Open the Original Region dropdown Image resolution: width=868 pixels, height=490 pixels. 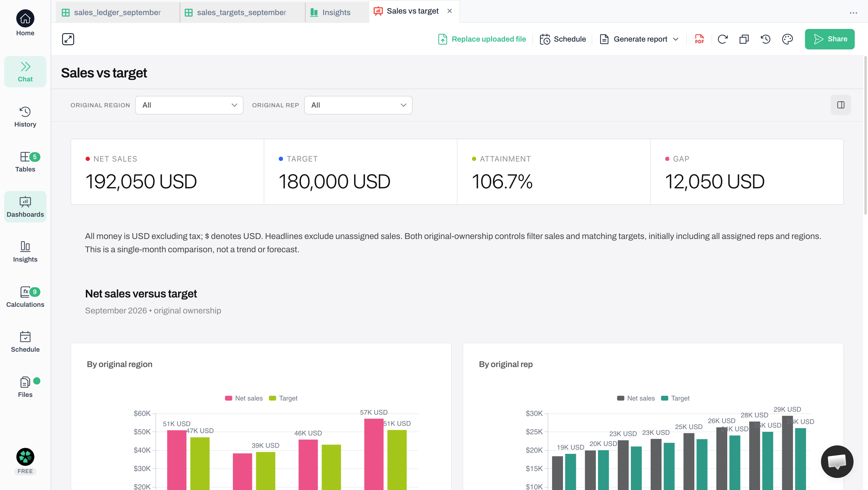[189, 105]
